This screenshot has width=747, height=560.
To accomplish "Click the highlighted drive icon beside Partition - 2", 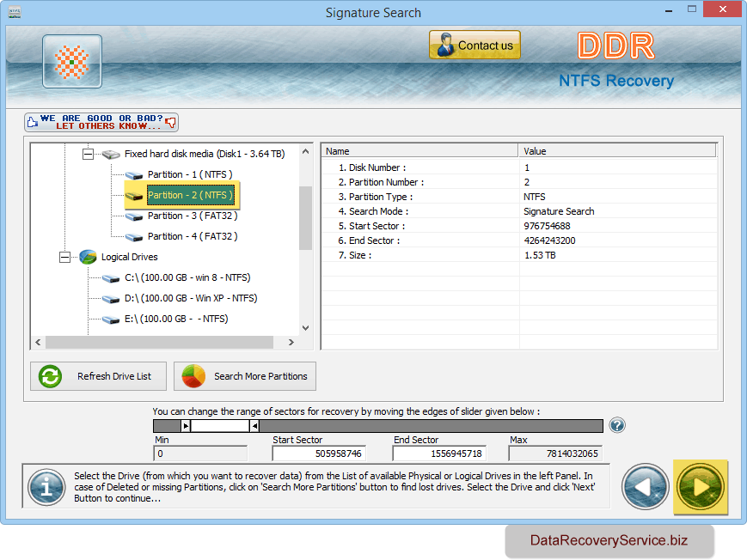I will point(134,196).
